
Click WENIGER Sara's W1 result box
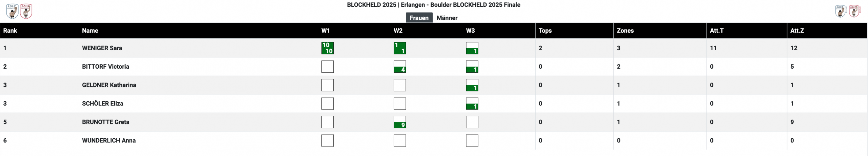[x=327, y=48]
